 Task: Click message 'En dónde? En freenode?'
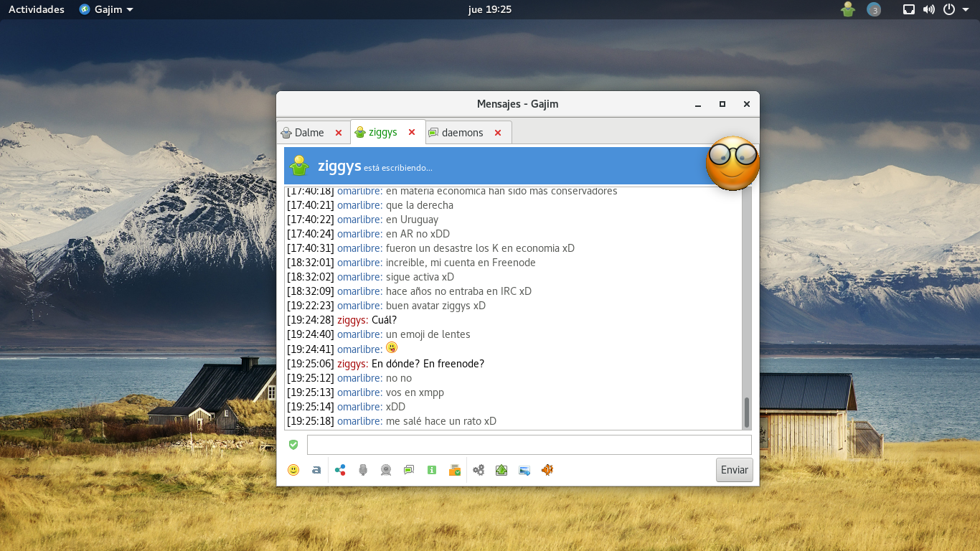click(428, 364)
